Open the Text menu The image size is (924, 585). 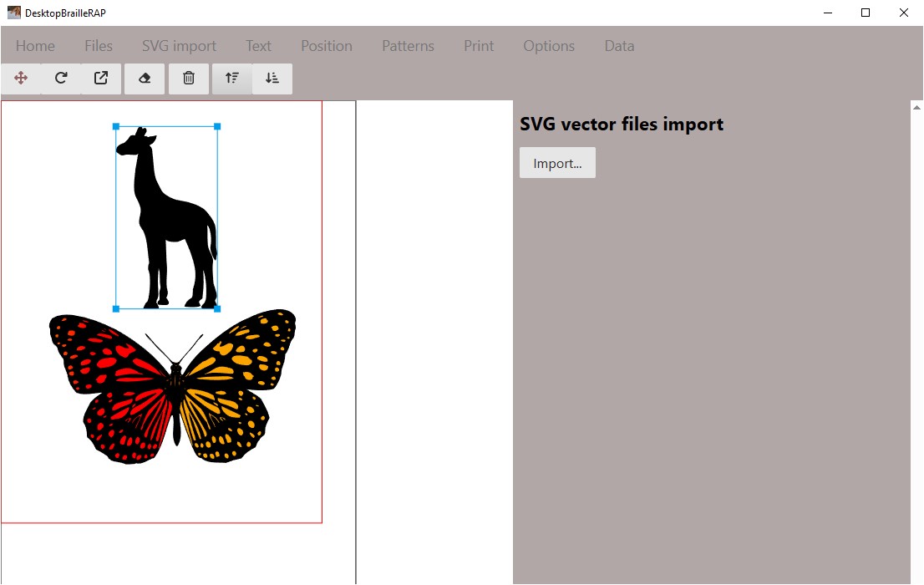coord(258,46)
